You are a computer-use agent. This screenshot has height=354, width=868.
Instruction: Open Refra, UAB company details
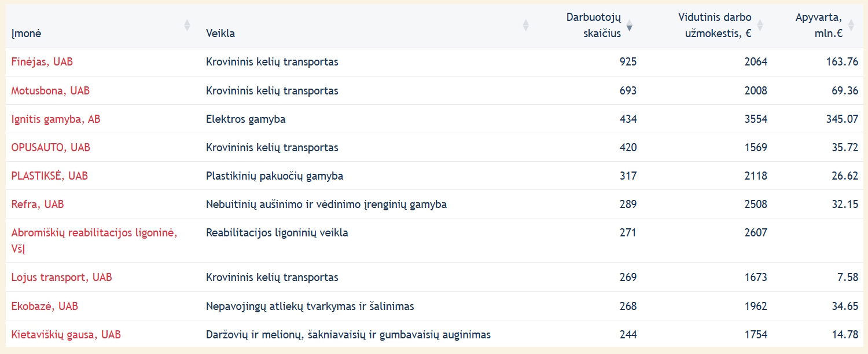click(x=38, y=204)
